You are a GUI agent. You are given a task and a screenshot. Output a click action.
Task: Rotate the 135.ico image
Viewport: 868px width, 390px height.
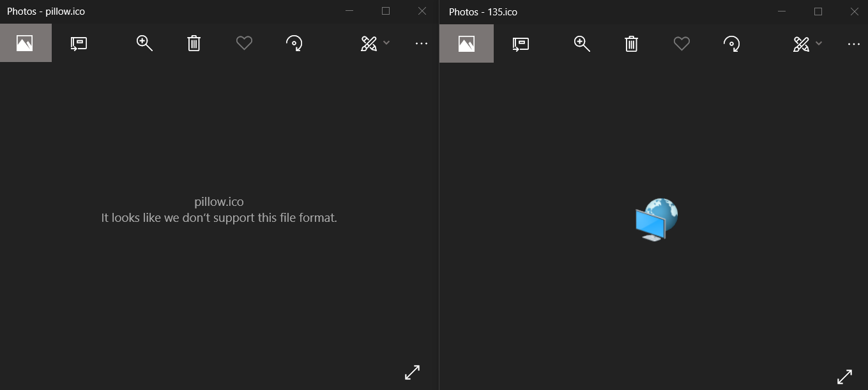733,43
